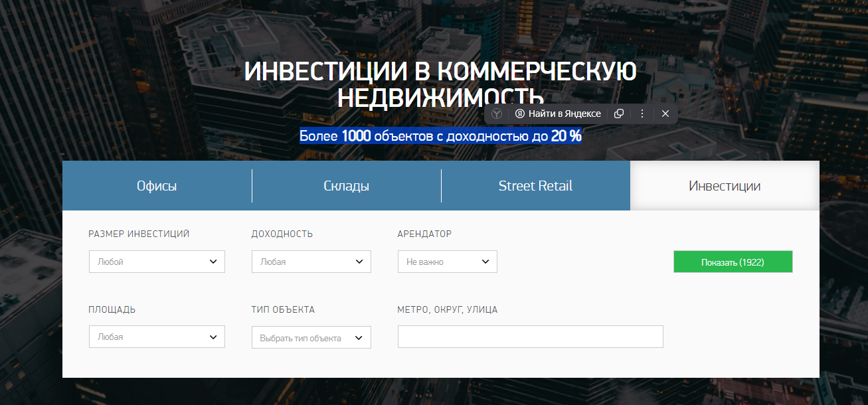Click the highlighted text 'Более 1000 объектов'
The image size is (868, 405).
366,136
